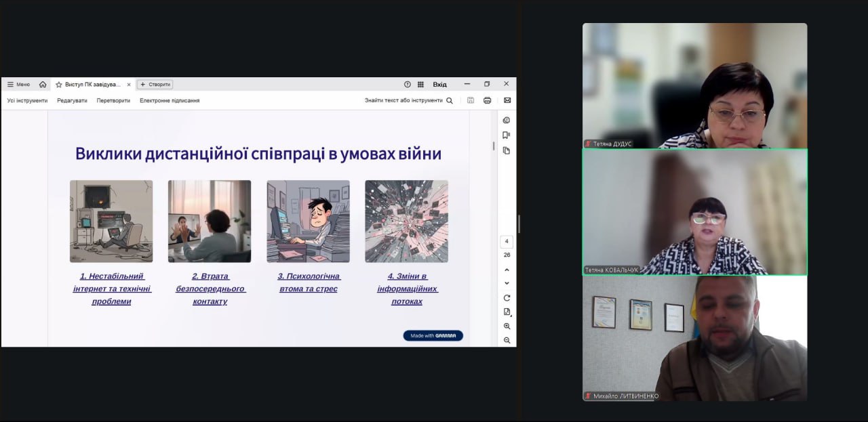Open the apps grid icon

pos(420,85)
